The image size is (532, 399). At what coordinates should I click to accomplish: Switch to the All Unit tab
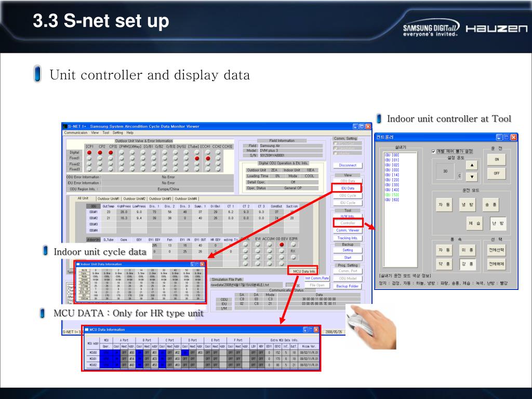pyautogui.click(x=83, y=198)
